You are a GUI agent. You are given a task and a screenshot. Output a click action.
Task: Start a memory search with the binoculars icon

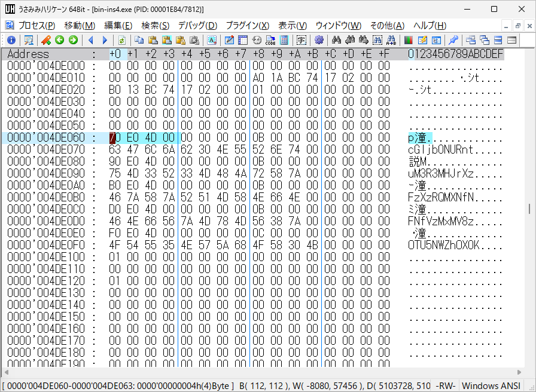click(335, 40)
